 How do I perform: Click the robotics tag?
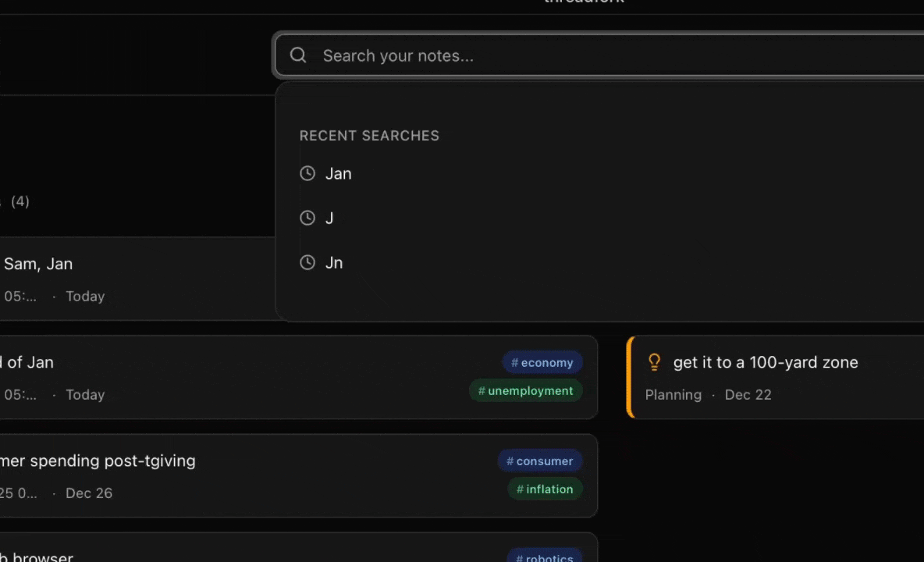545,556
